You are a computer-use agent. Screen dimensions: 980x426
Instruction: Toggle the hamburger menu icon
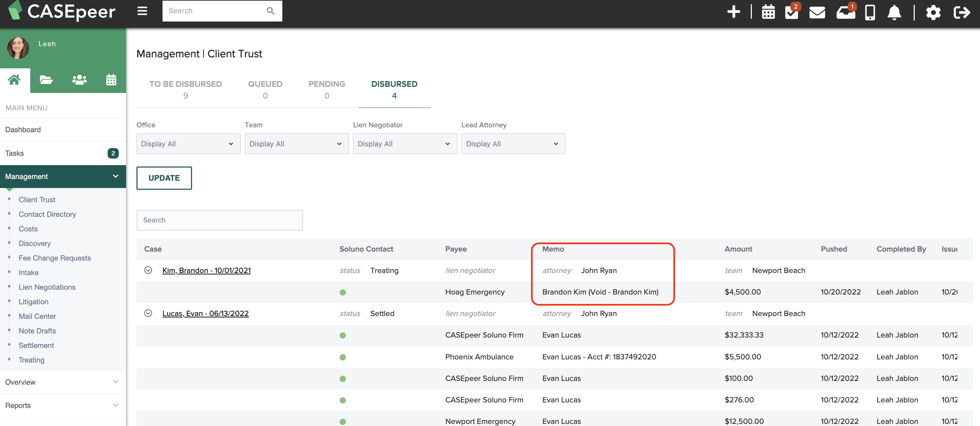(142, 11)
